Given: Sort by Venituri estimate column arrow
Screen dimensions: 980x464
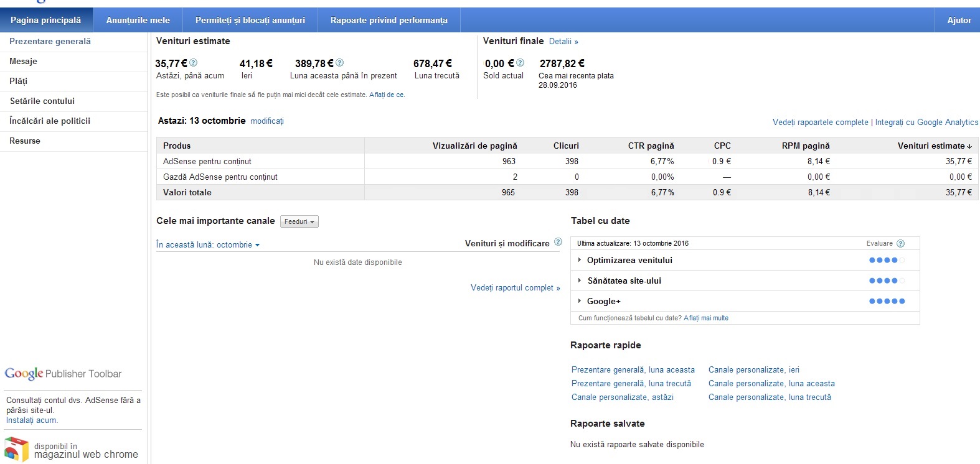Looking at the screenshot, I should [x=969, y=146].
